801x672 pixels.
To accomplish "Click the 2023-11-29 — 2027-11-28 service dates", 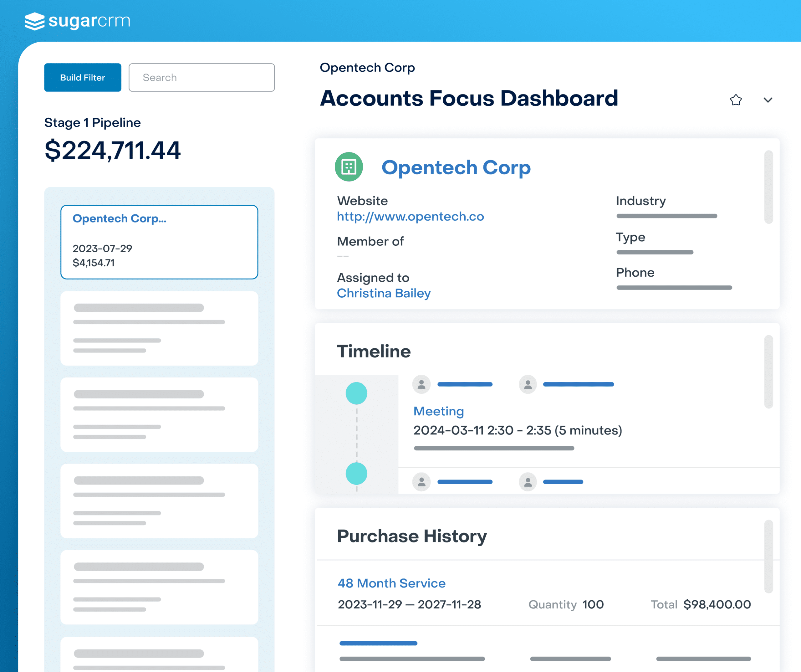I will point(409,604).
